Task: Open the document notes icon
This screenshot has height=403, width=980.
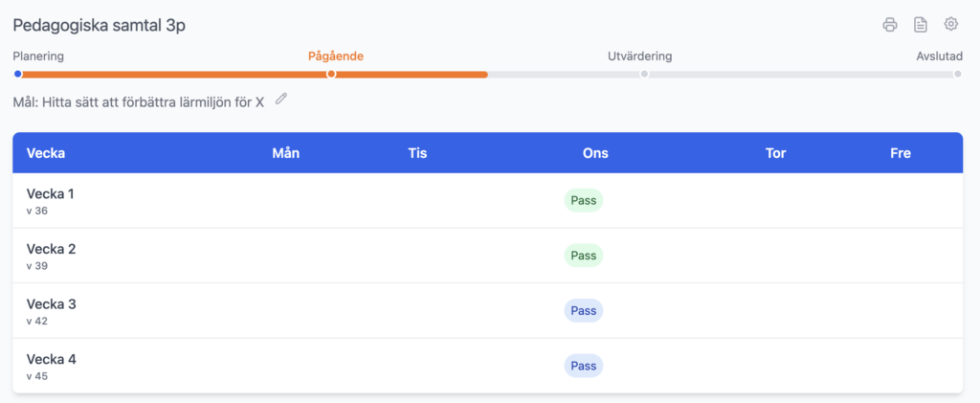Action: pos(921,25)
